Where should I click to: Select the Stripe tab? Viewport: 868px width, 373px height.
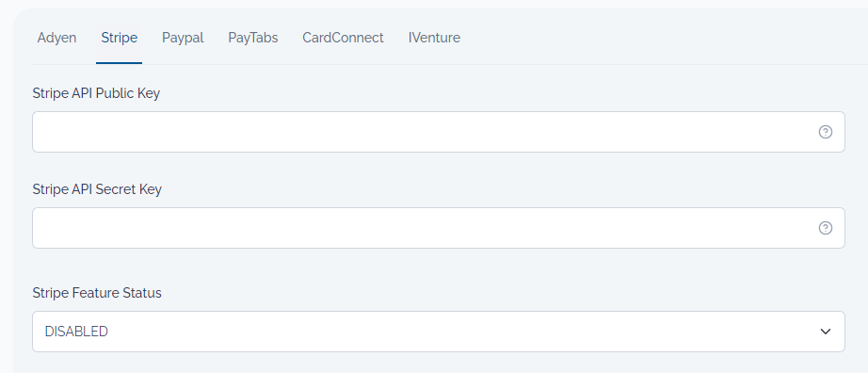tap(119, 38)
